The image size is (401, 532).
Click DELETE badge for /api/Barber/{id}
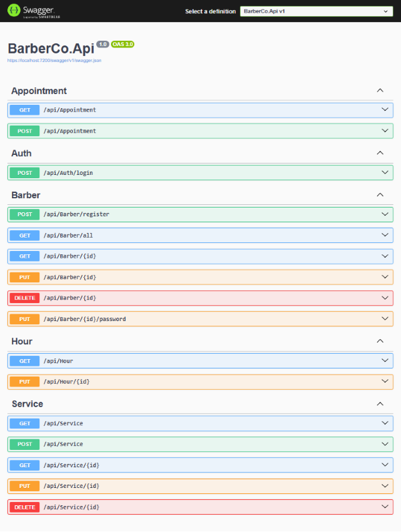pos(25,298)
